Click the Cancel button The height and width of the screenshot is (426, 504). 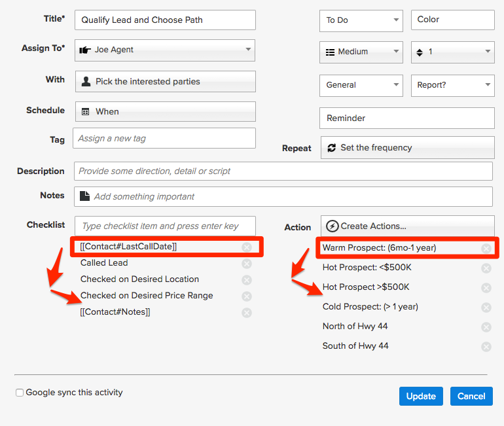click(471, 396)
